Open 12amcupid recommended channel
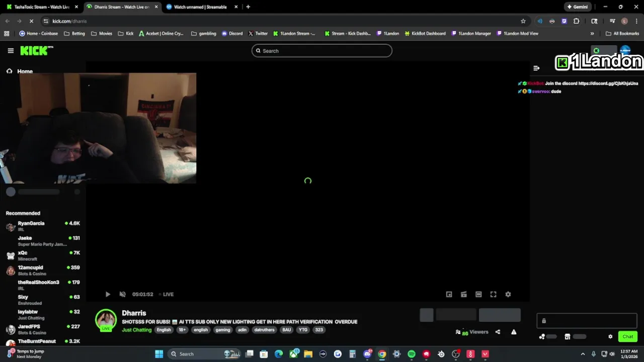 tap(43, 270)
